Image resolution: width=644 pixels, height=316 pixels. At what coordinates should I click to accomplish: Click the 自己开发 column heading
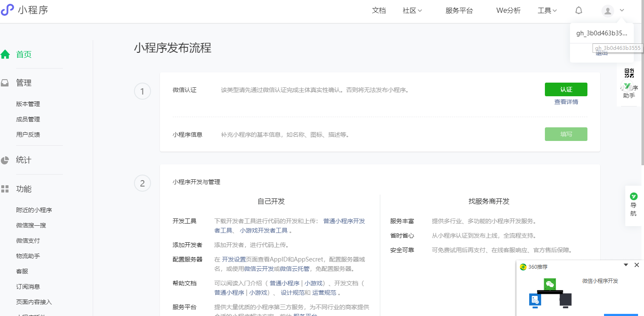point(271,201)
